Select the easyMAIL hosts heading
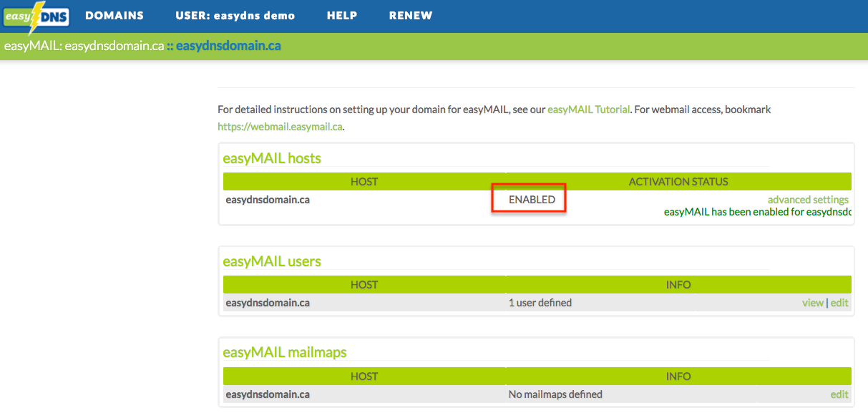This screenshot has width=868, height=418. 272,158
